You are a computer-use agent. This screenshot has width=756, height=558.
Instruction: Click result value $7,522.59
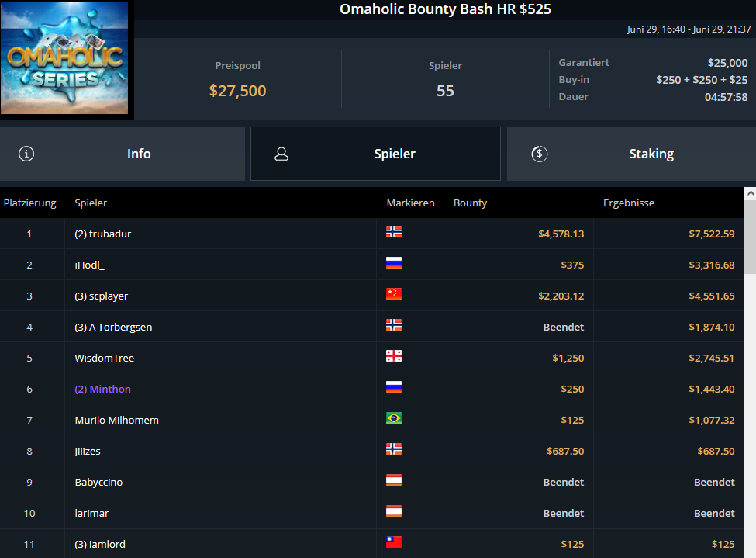click(x=712, y=234)
